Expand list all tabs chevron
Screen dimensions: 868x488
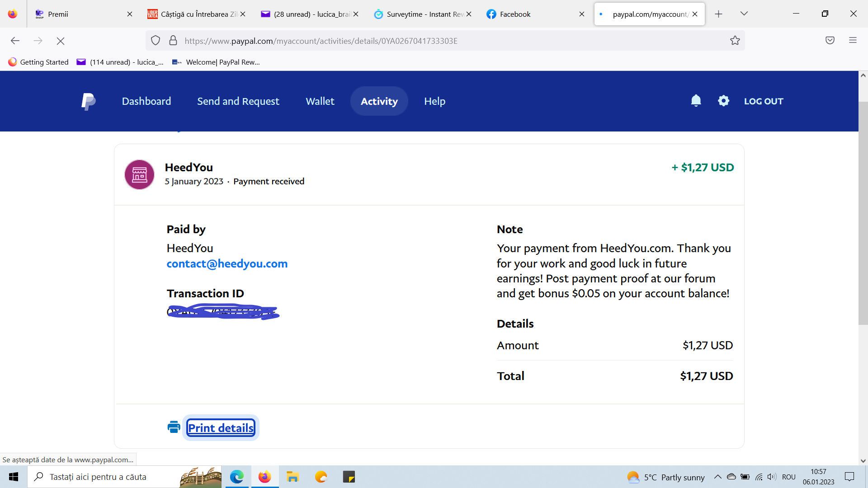(744, 14)
